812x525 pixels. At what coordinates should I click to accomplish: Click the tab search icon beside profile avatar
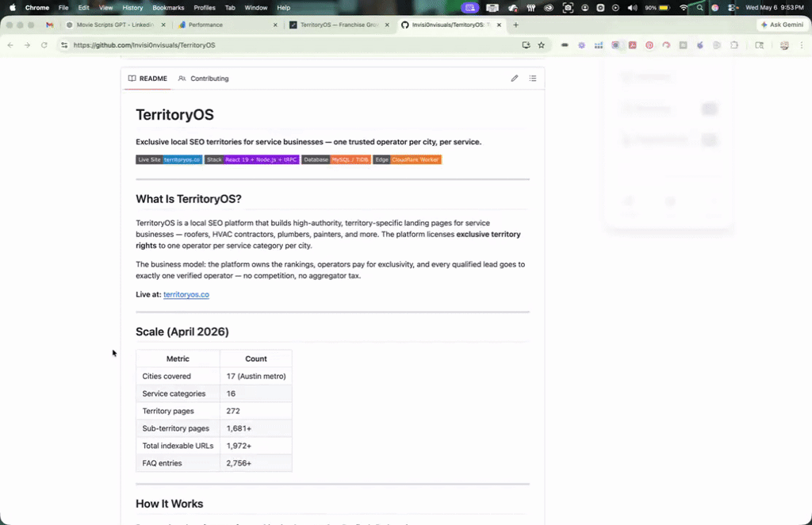[760, 45]
